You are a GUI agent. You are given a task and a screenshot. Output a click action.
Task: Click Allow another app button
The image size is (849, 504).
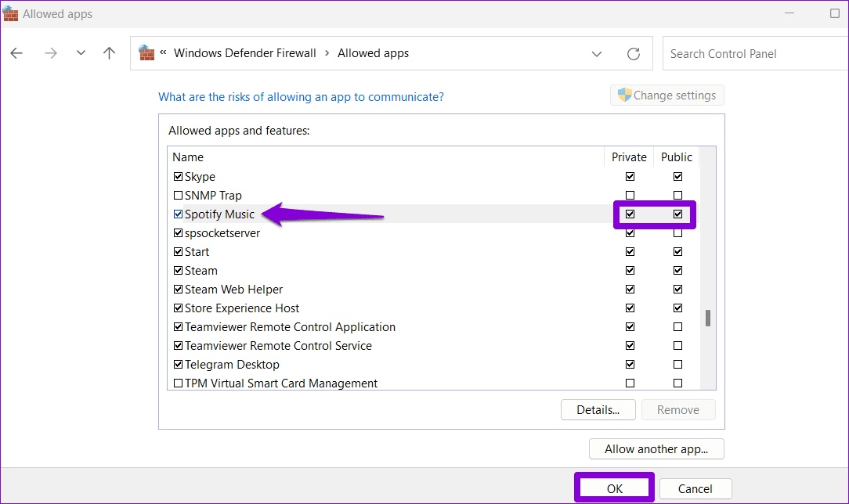tap(656, 449)
